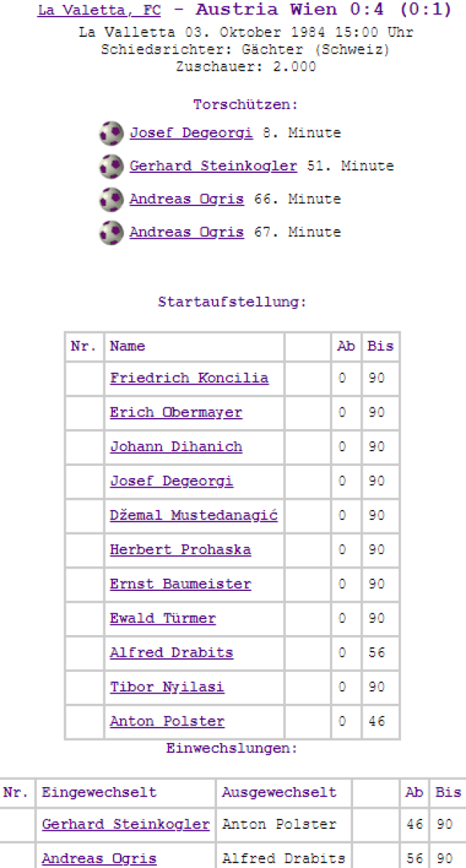
Task: Select the Ernst Baumeister link
Action: [180, 584]
